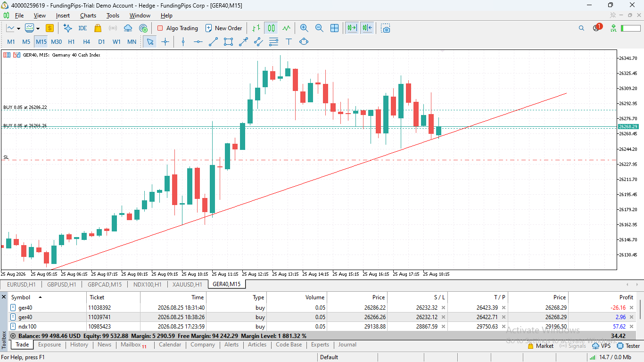Open the Charts menu

point(88,16)
